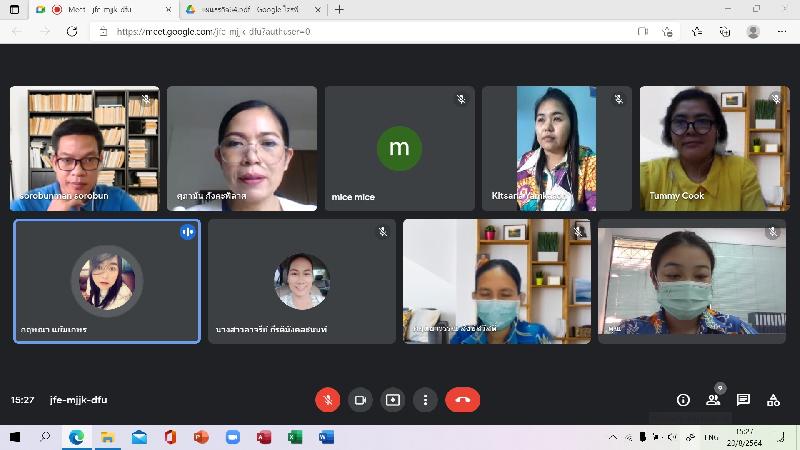Open the Activities panel
The image size is (800, 450).
pyautogui.click(x=773, y=400)
